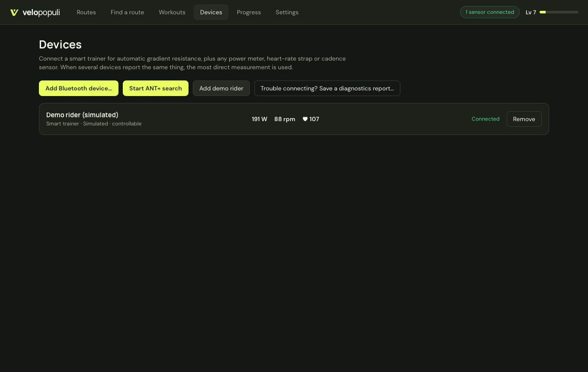Select the Devices tab

tap(211, 12)
